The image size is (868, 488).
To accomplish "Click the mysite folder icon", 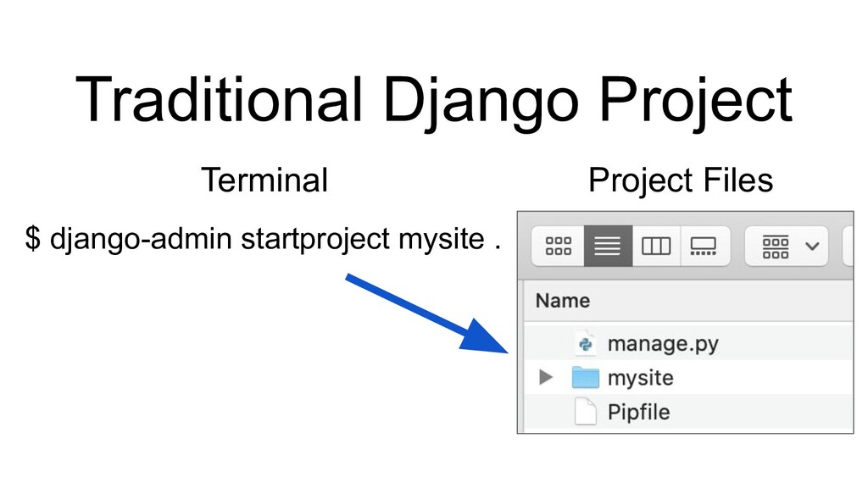I will pyautogui.click(x=585, y=378).
